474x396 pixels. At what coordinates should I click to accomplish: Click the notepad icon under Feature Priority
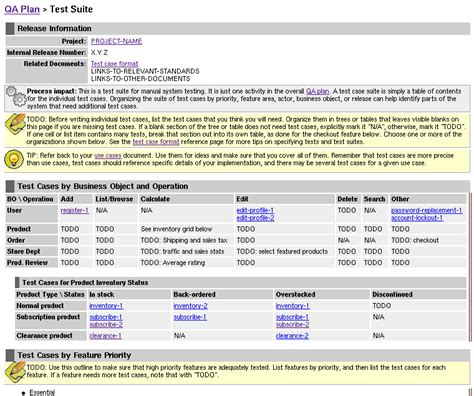pyautogui.click(x=15, y=372)
